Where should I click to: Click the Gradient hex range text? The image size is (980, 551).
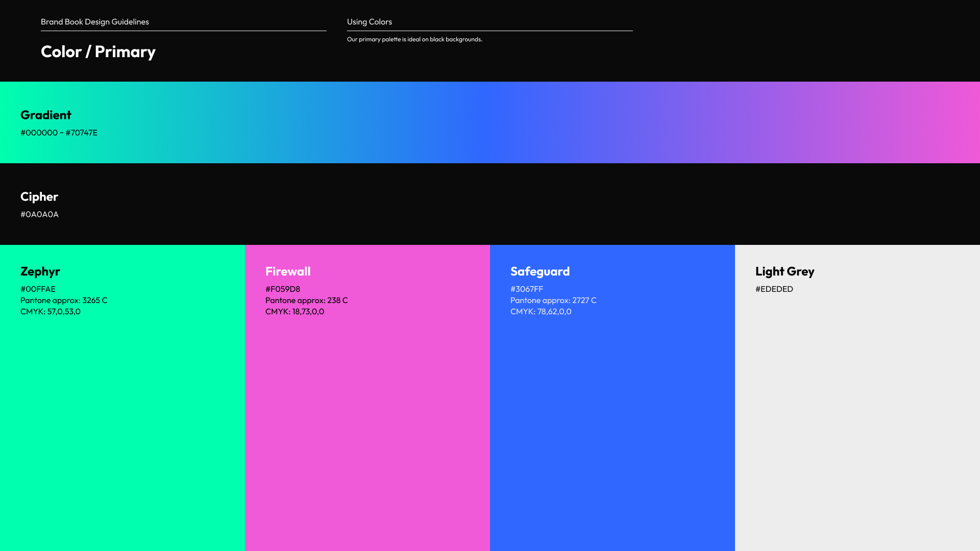pyautogui.click(x=59, y=133)
